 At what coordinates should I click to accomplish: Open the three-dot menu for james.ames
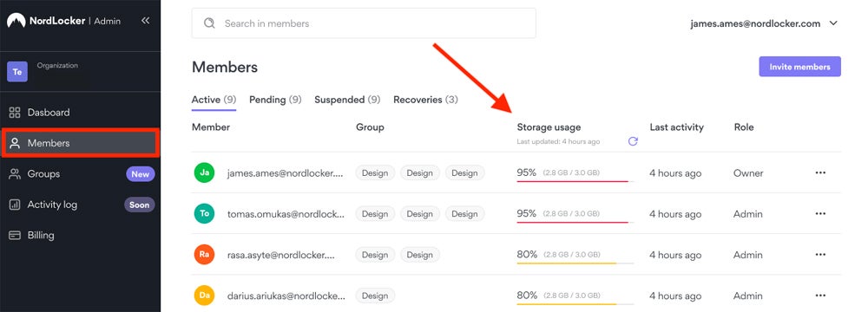820,172
